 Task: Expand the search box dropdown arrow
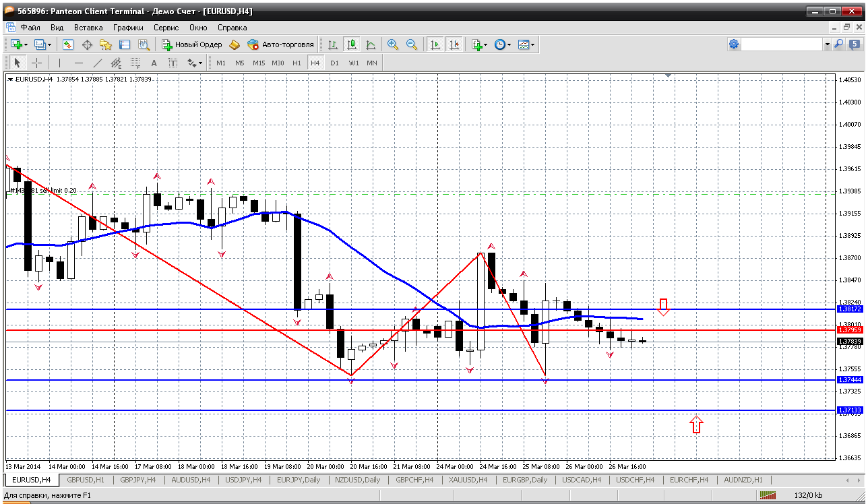pyautogui.click(x=827, y=44)
